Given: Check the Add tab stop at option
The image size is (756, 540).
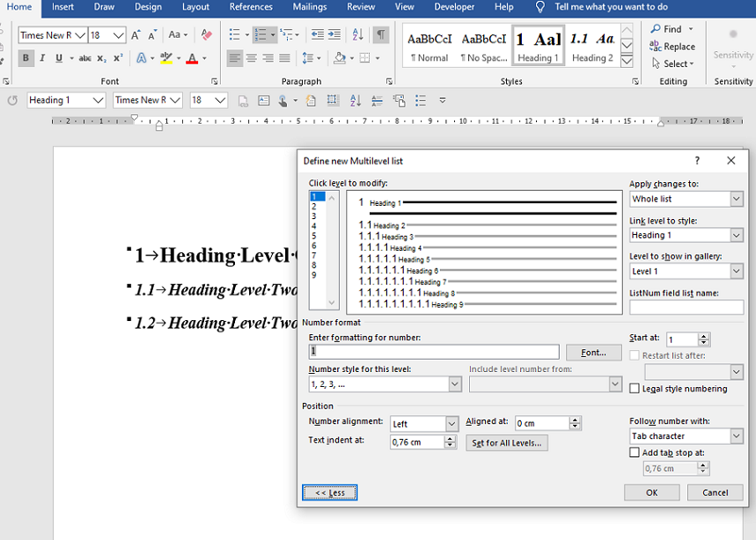Looking at the screenshot, I should [x=635, y=452].
